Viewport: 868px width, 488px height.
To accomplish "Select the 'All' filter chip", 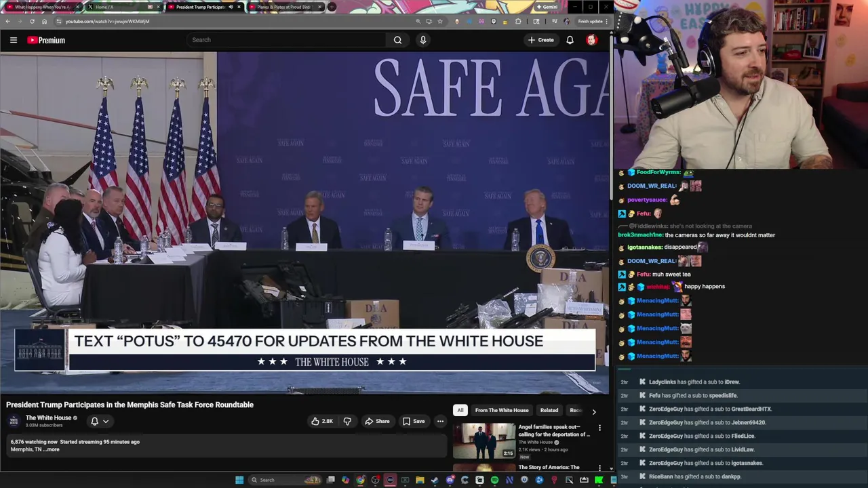I will pos(460,410).
